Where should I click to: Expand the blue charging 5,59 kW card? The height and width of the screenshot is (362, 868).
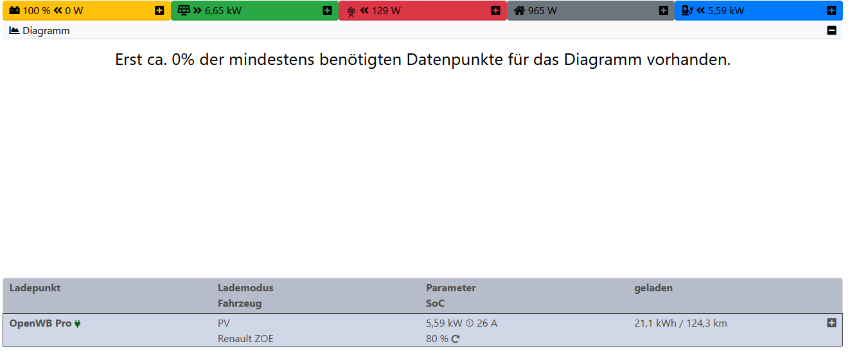831,10
